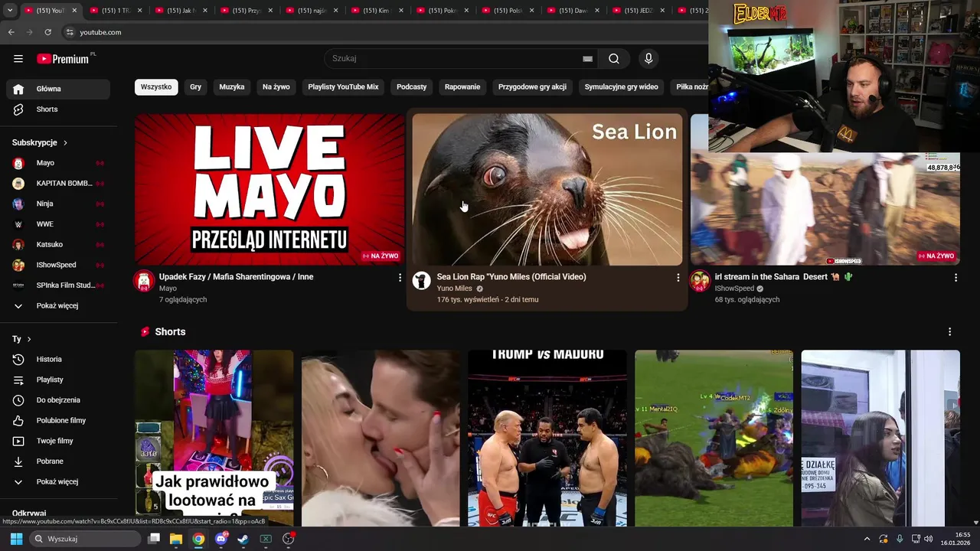Viewport: 980px width, 551px height.
Task: Open the IShowSpeed subscription in the sidebar
Action: (58, 265)
